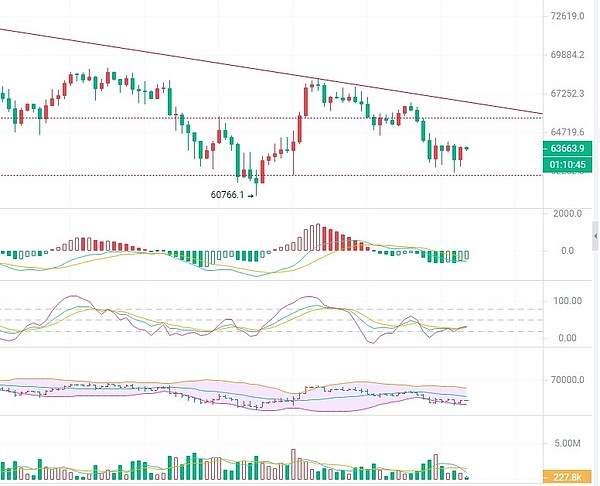Click the tallest hollow red MACD histogram bar
This screenshot has height=486, width=600.
tap(318, 237)
